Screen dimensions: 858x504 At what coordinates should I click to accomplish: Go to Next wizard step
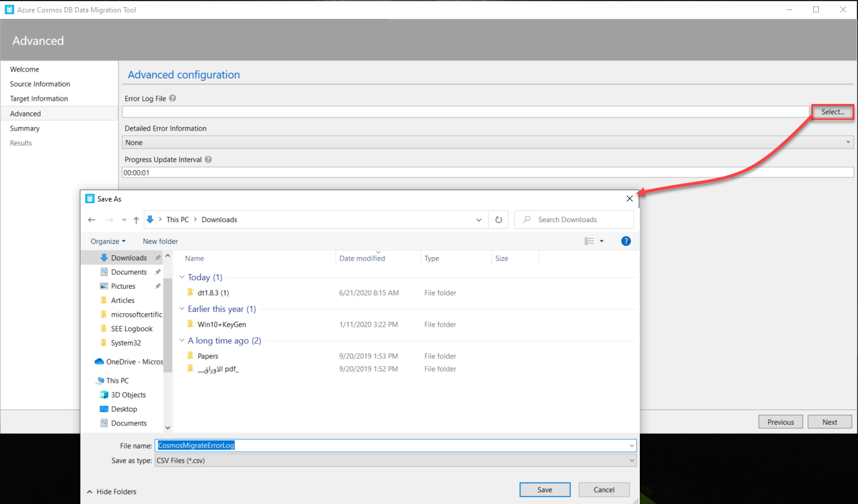point(830,422)
